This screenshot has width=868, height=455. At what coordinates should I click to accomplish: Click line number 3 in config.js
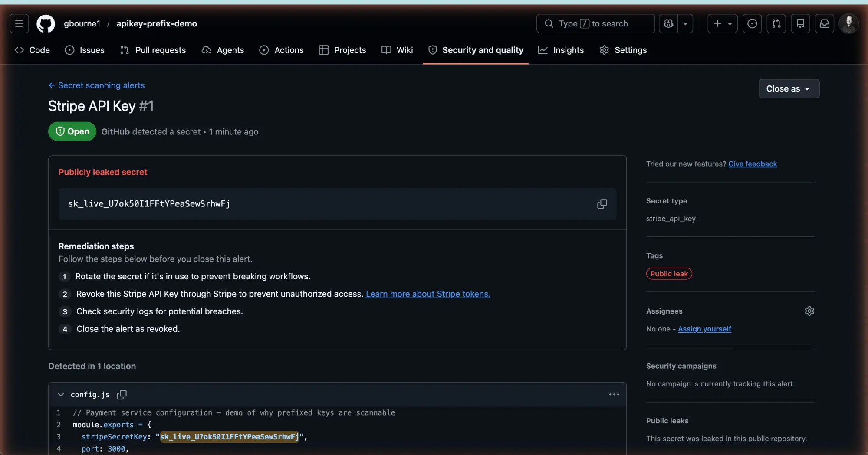coord(59,437)
